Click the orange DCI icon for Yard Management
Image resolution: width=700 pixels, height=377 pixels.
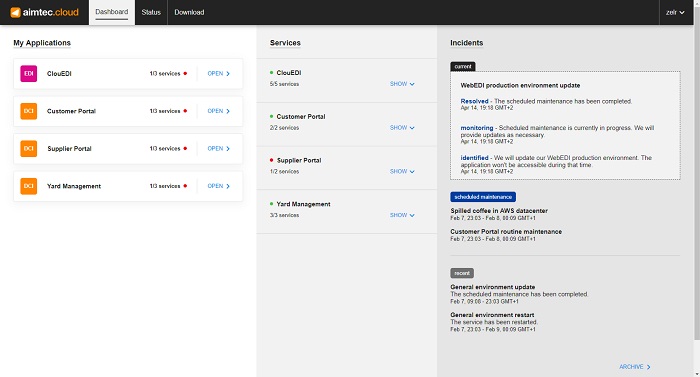29,186
